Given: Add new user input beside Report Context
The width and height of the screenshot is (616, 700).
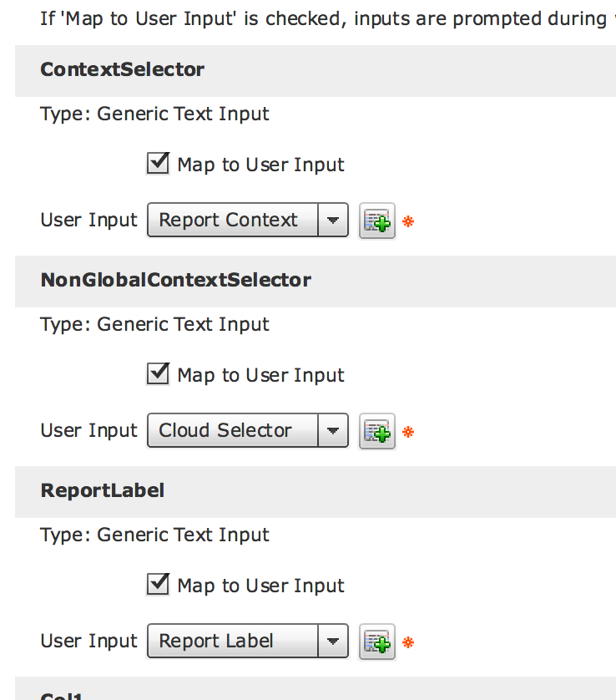Looking at the screenshot, I should click(x=377, y=221).
